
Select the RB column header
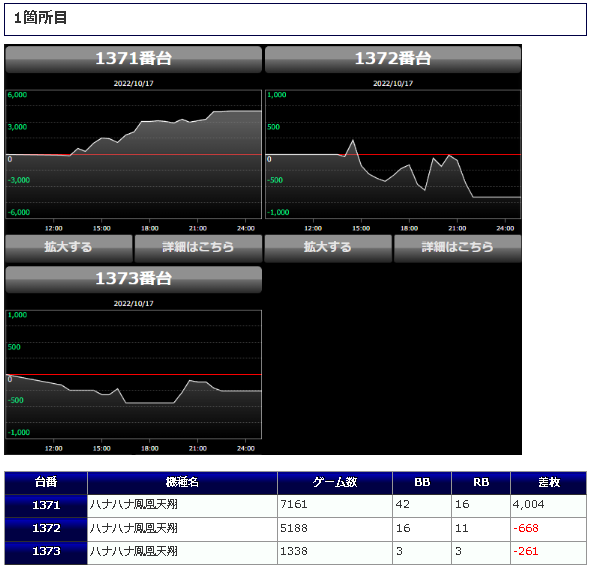coord(481,482)
